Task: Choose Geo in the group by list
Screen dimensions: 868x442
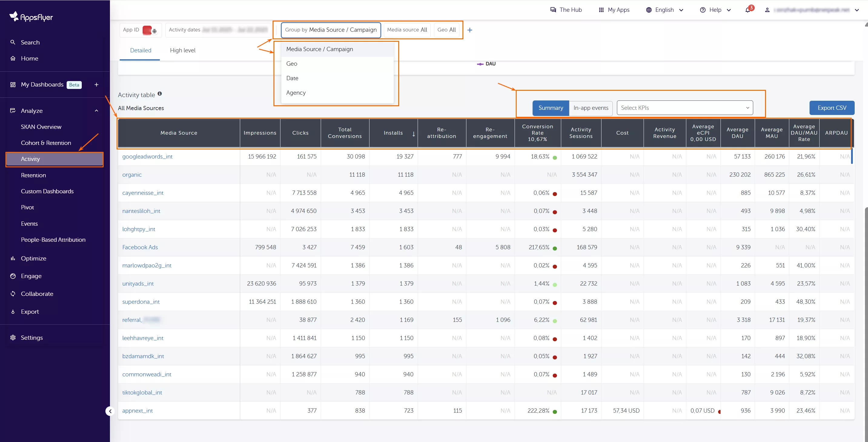Action: click(x=337, y=64)
